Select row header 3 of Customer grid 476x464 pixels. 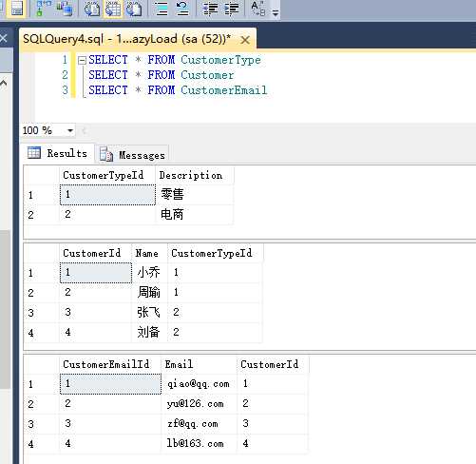[42, 313]
